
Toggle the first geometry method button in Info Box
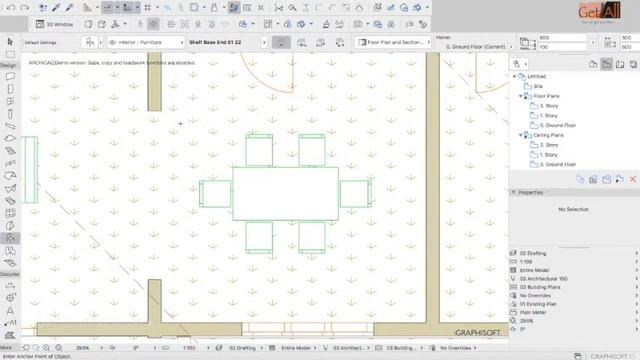[281, 42]
